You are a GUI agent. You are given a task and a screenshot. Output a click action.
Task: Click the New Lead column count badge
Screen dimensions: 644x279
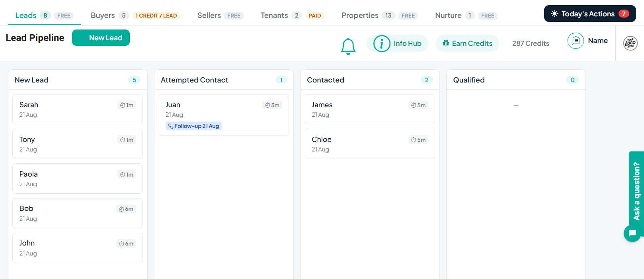pyautogui.click(x=134, y=80)
